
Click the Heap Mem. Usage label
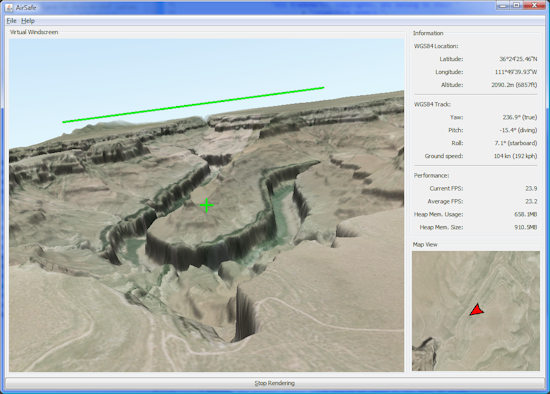pos(438,214)
